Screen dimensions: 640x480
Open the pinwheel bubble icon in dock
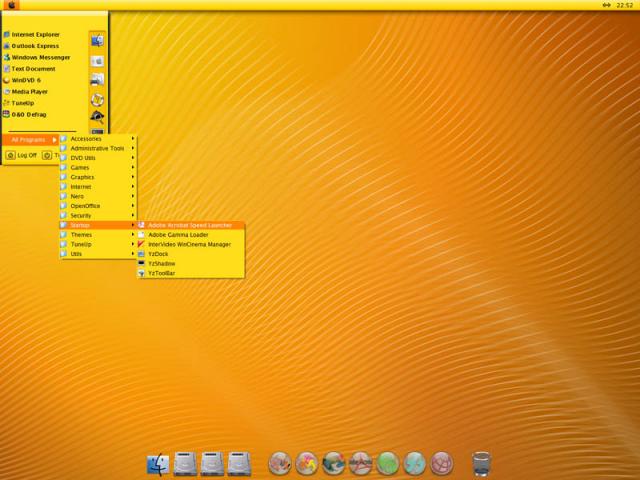pyautogui.click(x=307, y=463)
